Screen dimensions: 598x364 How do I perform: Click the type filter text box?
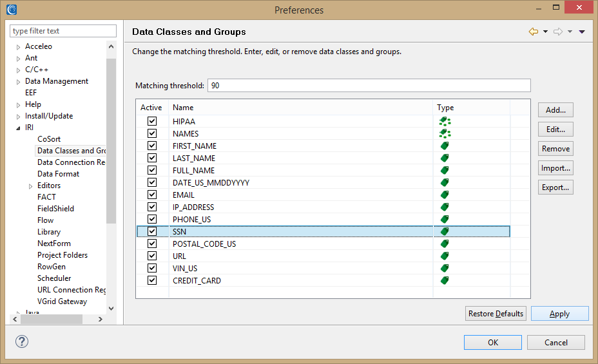[x=63, y=31]
